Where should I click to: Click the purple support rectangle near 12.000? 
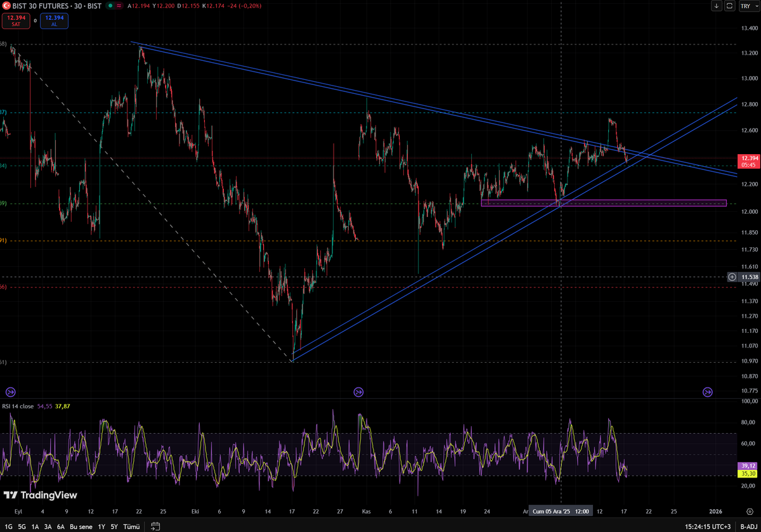click(604, 203)
